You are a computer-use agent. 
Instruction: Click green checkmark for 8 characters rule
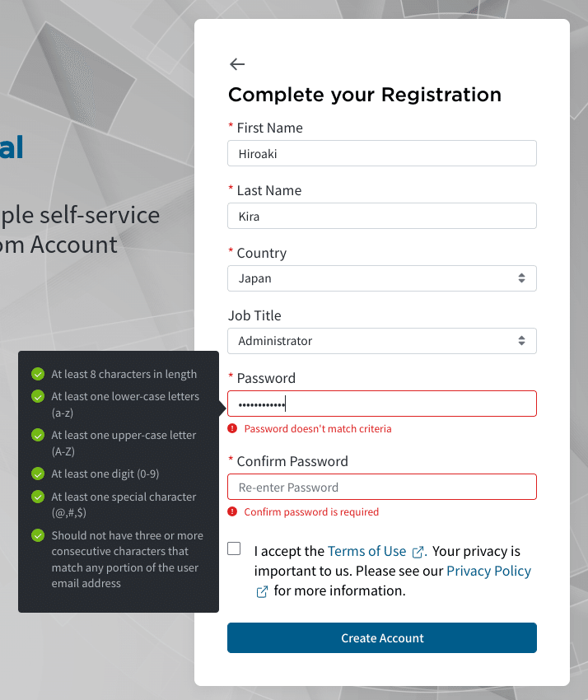[x=38, y=374]
